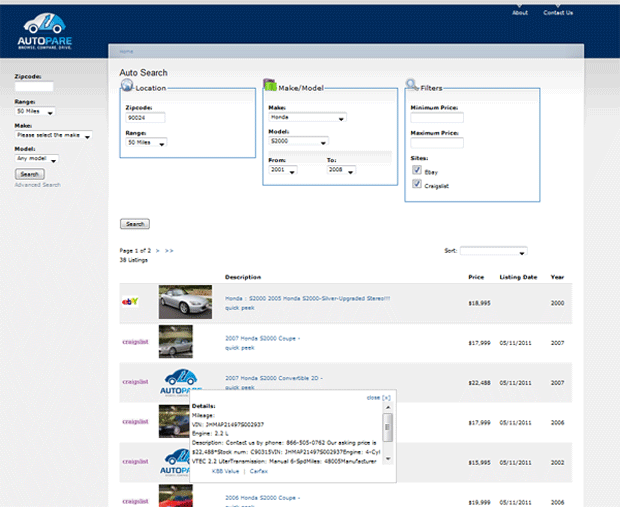The image size is (620, 507).
Task: Click the eBay logo in first listing
Action: 130,302
